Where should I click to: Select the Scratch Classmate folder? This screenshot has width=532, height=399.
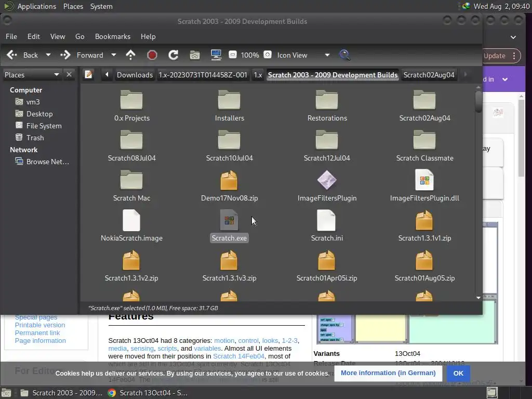(424, 146)
